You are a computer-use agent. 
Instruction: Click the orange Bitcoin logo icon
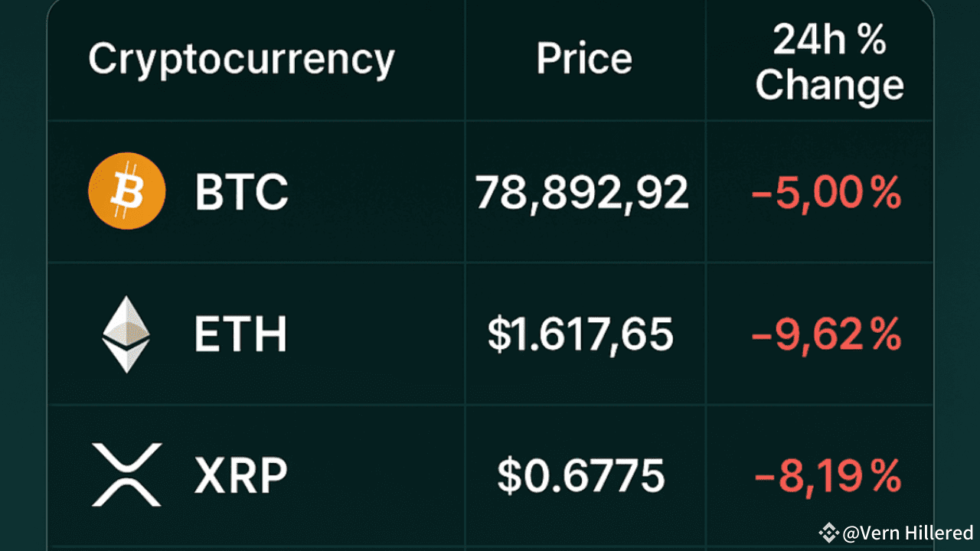point(127,191)
